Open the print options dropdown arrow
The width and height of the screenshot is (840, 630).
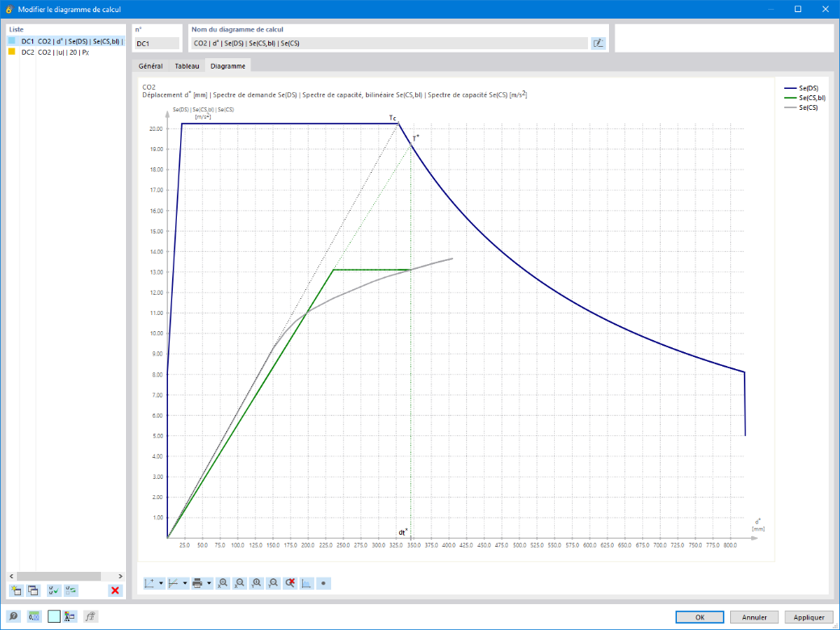[x=209, y=583]
